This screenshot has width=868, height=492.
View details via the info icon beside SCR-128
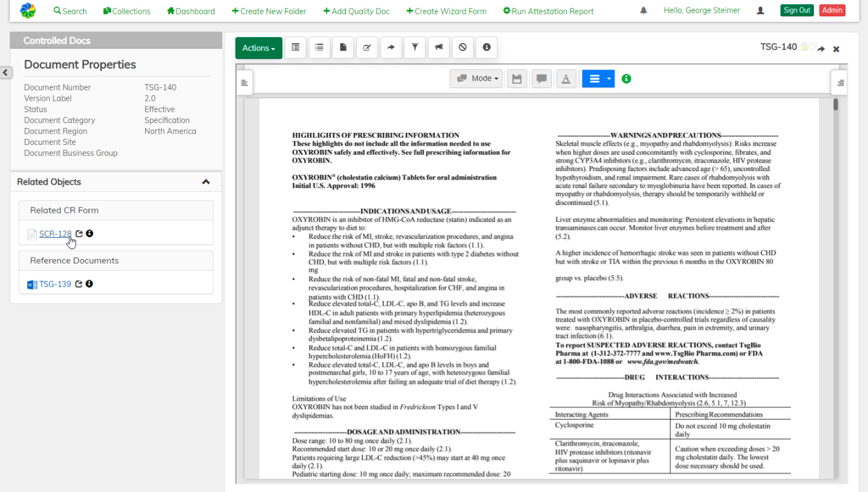pyautogui.click(x=89, y=233)
